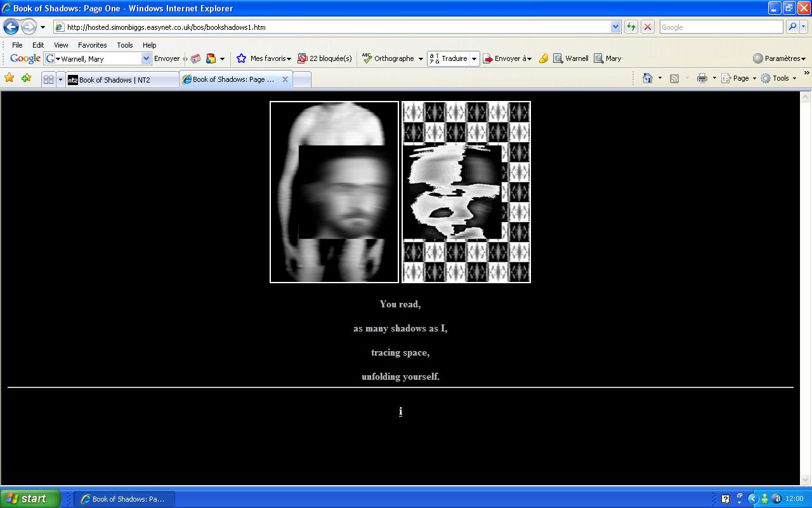Follow the 'i' link below the divider

click(400, 411)
